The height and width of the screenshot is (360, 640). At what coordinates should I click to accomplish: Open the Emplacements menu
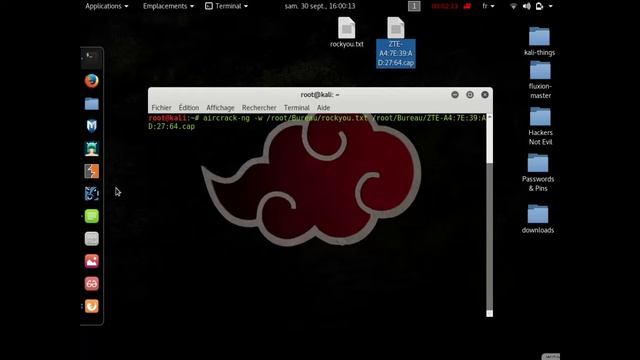[168, 6]
